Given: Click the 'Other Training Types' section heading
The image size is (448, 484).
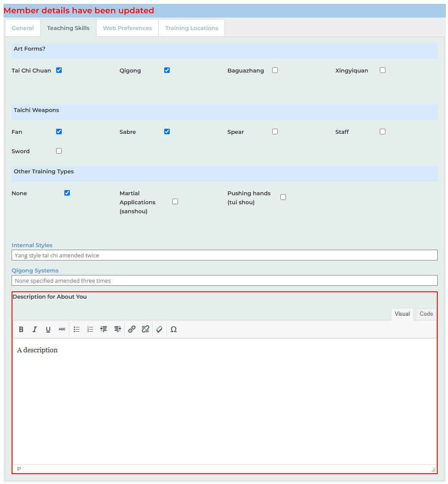Looking at the screenshot, I should (x=44, y=172).
